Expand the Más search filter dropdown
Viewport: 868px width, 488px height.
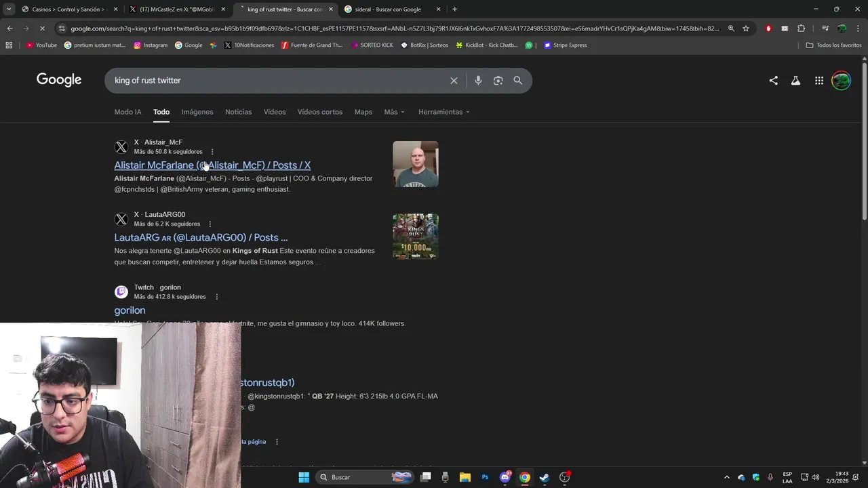[x=394, y=112]
